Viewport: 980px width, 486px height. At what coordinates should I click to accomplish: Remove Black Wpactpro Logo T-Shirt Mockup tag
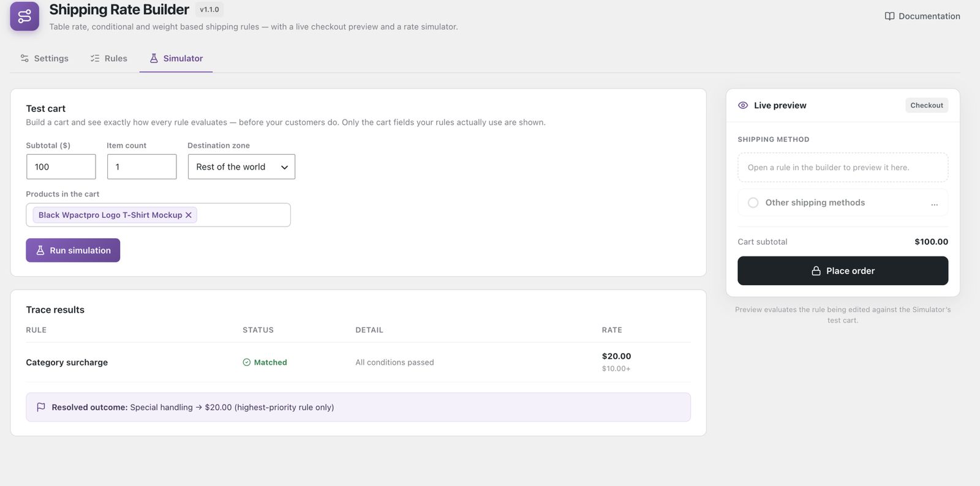[x=189, y=215]
